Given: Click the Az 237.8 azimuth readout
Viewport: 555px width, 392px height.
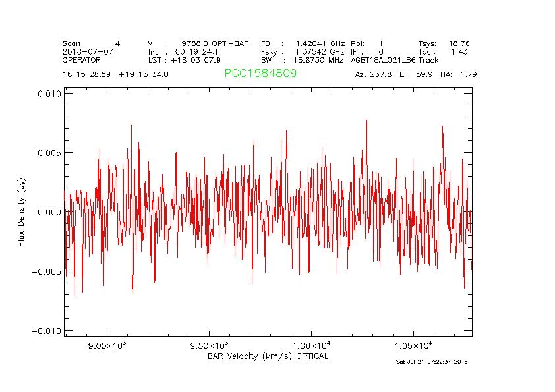Looking at the screenshot, I should (373, 74).
